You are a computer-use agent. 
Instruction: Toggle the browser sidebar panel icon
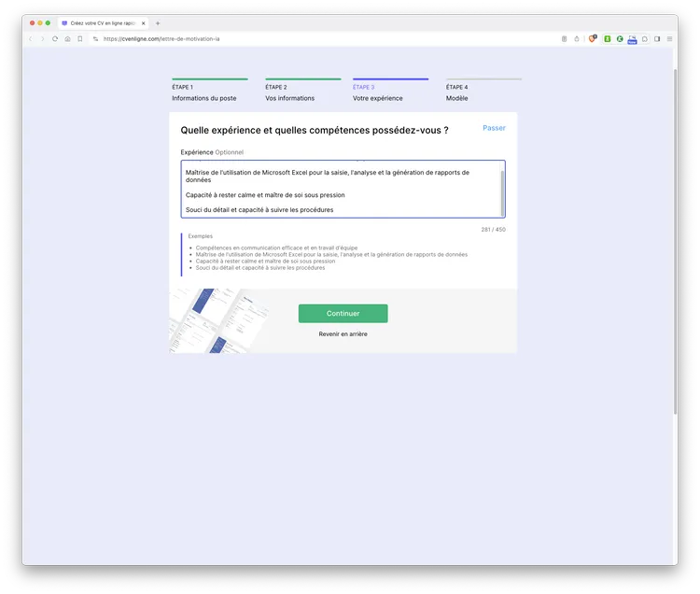pyautogui.click(x=657, y=39)
